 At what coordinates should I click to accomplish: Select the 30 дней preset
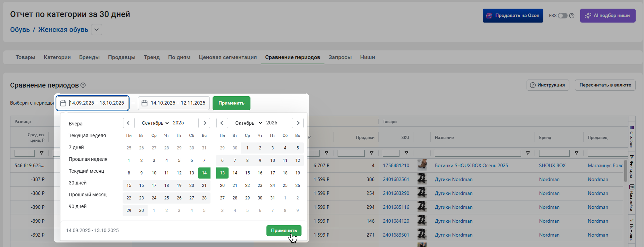77,183
